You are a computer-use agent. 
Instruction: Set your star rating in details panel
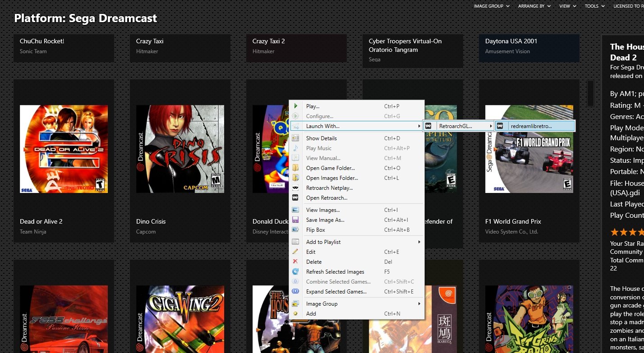coord(627,233)
